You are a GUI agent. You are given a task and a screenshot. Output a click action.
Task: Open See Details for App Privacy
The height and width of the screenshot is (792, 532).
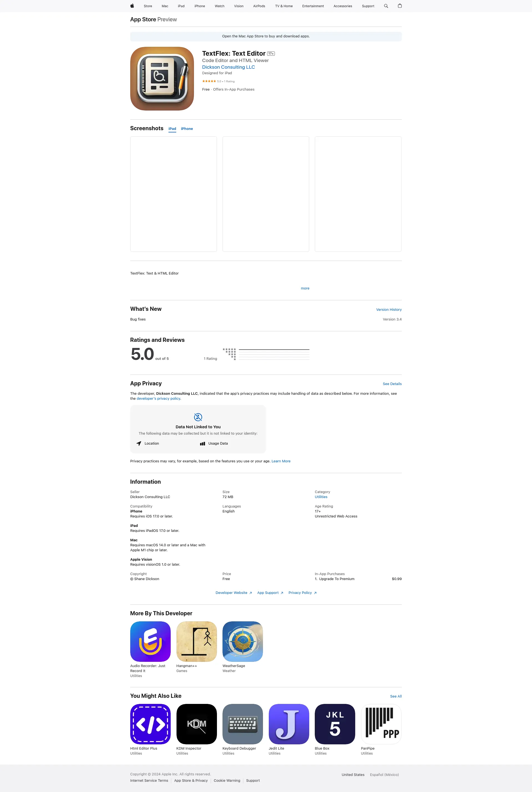click(392, 383)
